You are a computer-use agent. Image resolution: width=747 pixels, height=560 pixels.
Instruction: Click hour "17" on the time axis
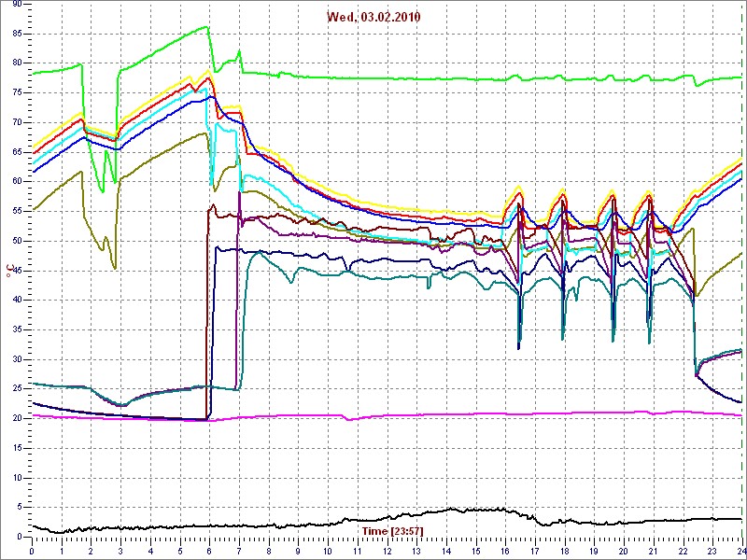(535, 551)
